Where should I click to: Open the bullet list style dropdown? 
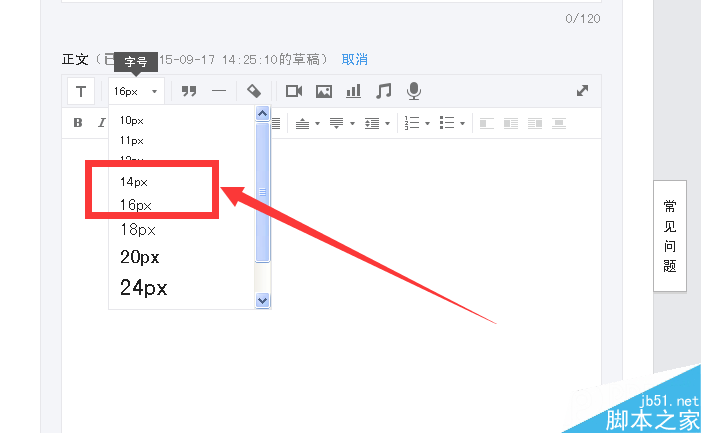pos(464,124)
